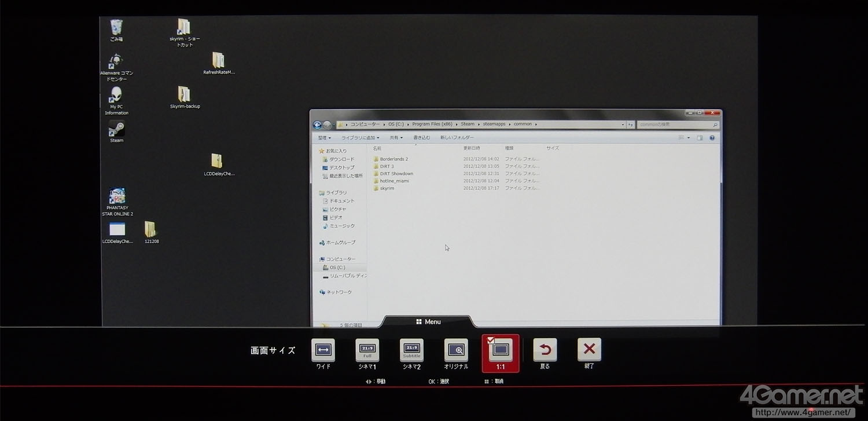Select ホームグループ in the sidebar

pyautogui.click(x=337, y=243)
